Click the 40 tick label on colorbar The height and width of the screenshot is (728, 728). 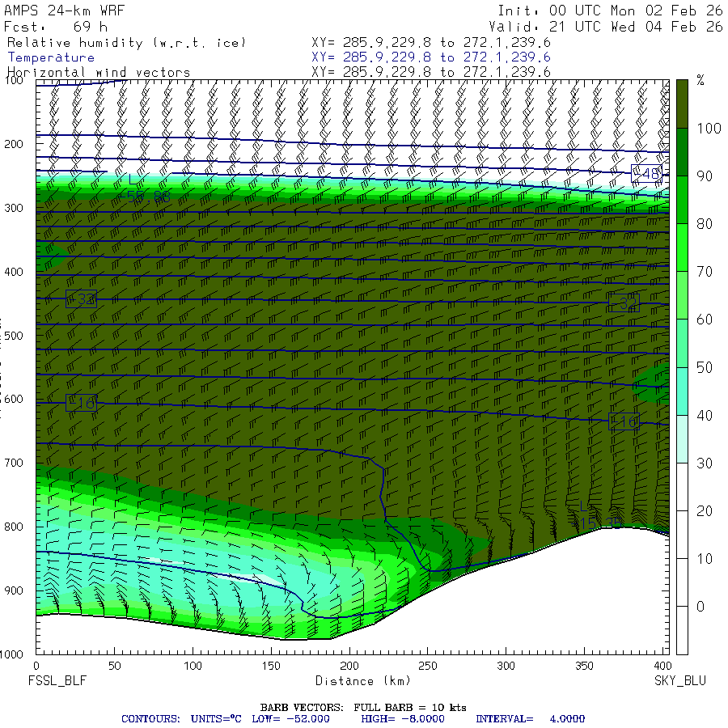705,415
